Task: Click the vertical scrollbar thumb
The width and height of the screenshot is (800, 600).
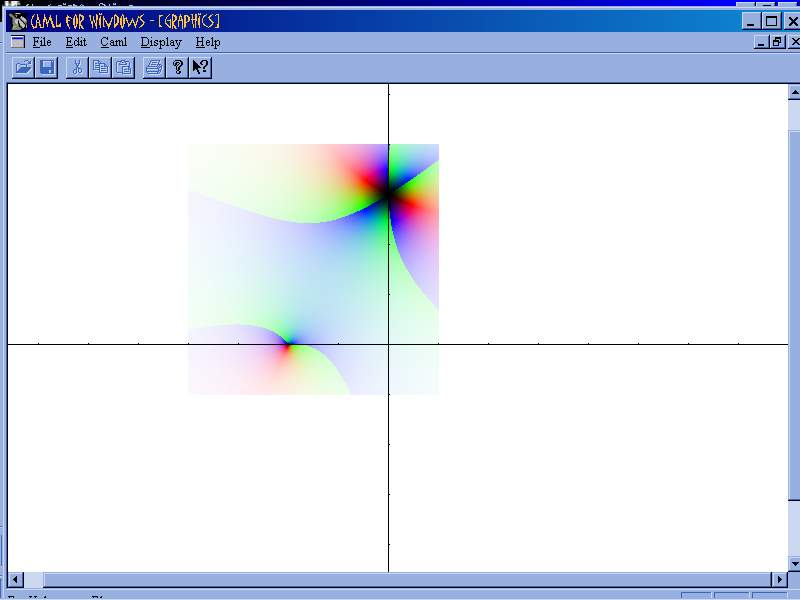Action: pos(794,315)
